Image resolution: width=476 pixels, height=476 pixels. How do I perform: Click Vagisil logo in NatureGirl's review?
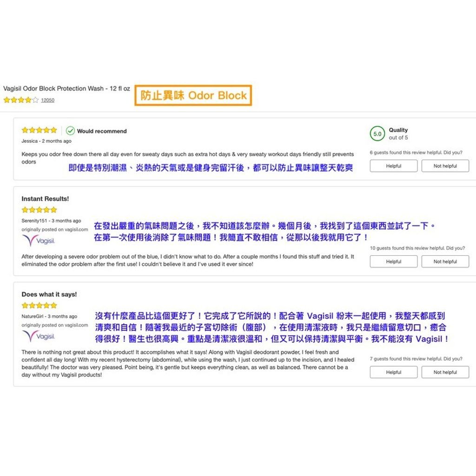[x=39, y=336]
